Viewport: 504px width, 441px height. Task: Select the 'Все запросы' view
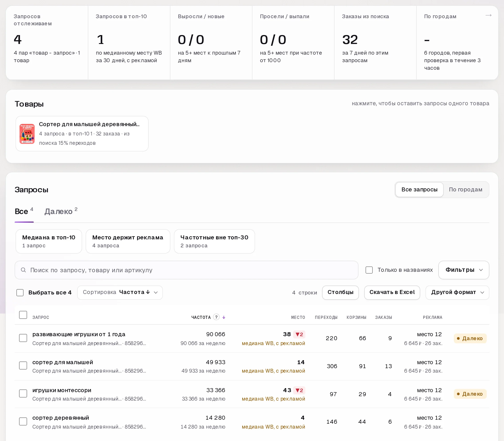(419, 189)
